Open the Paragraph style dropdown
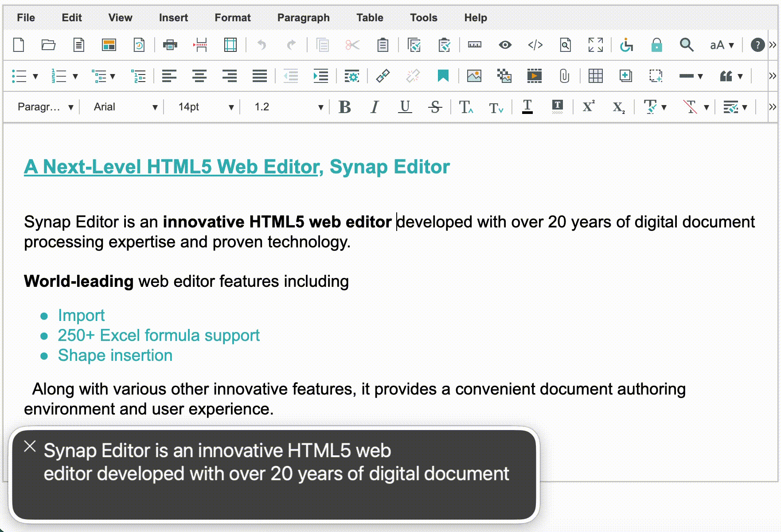This screenshot has width=781, height=532. pos(45,107)
